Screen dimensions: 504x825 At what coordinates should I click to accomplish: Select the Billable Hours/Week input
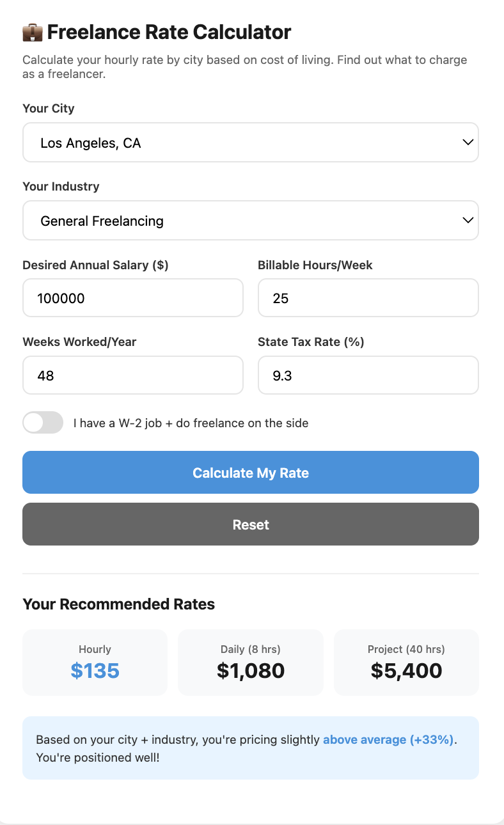(x=368, y=297)
